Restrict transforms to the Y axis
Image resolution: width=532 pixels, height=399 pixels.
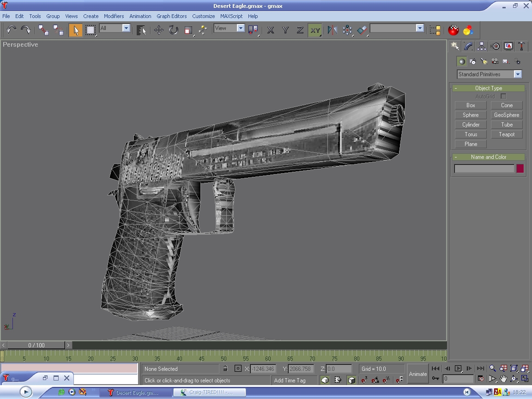click(x=285, y=30)
